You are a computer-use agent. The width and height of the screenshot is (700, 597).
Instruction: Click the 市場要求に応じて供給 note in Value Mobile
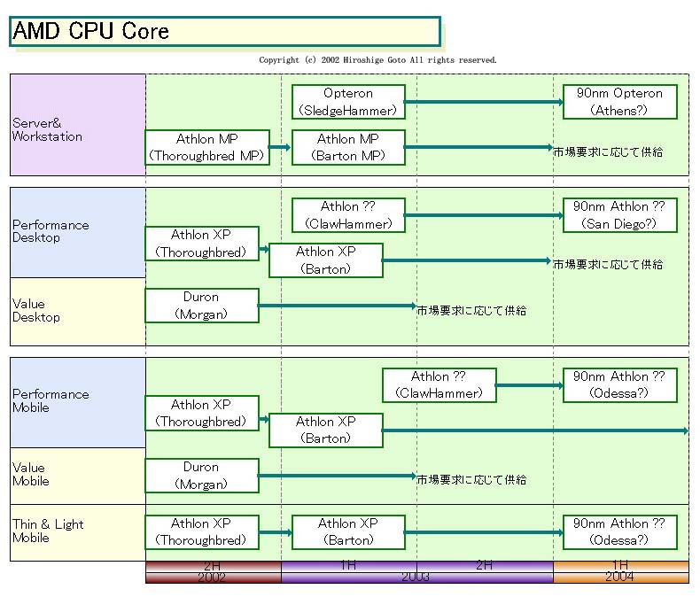[471, 480]
